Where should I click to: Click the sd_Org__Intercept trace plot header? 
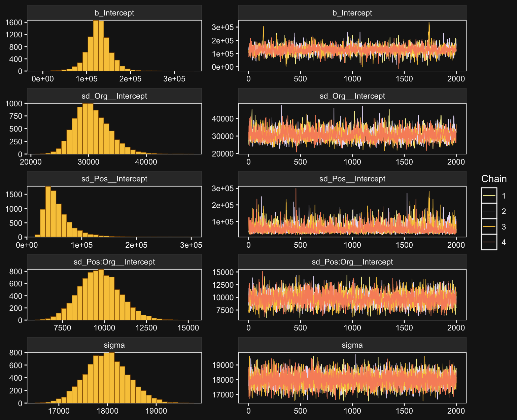point(352,96)
